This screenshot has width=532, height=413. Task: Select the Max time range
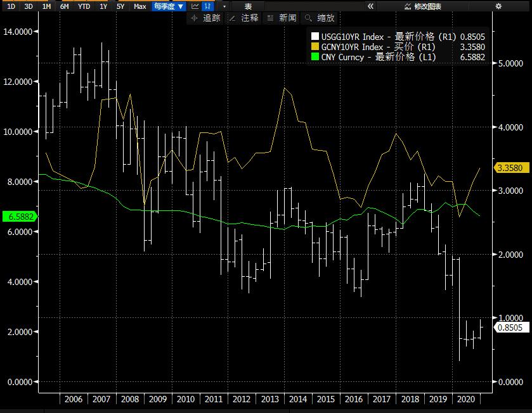(139, 6)
